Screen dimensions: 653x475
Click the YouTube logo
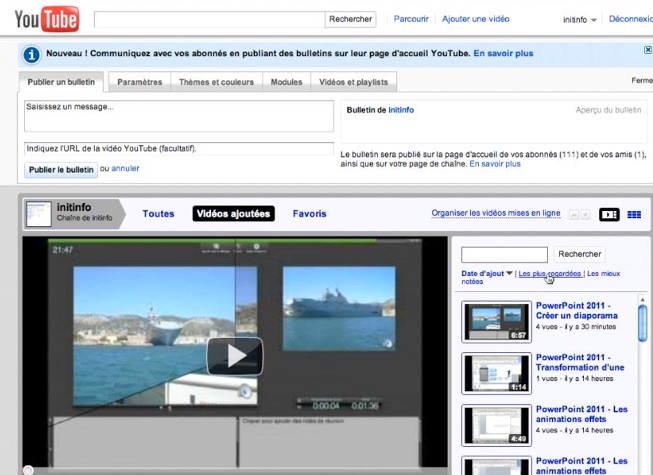coord(47,19)
